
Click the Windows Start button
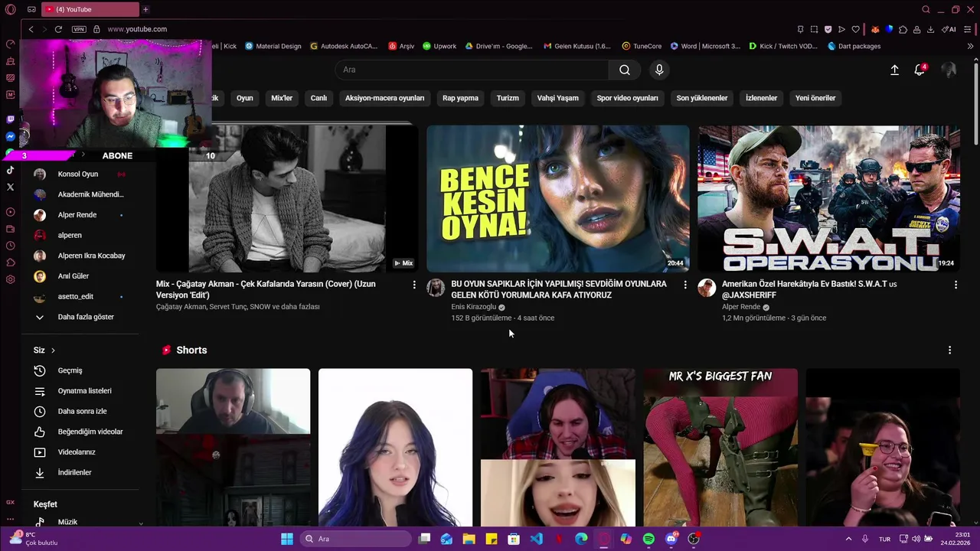(x=286, y=539)
